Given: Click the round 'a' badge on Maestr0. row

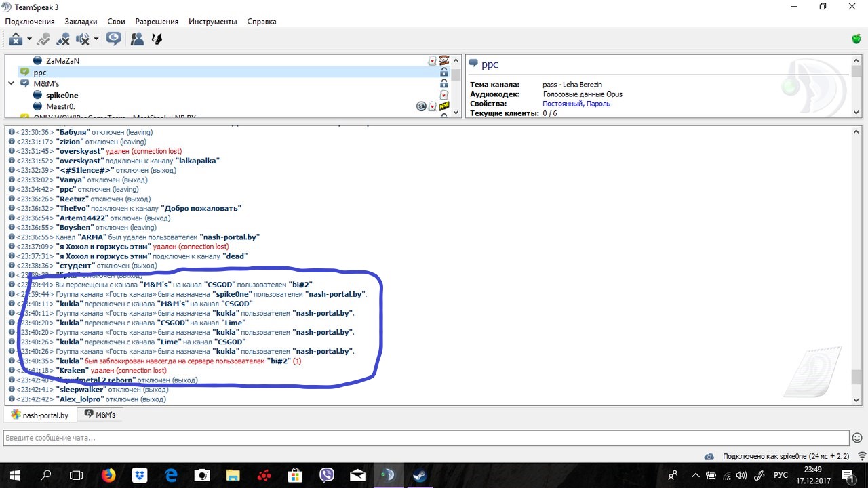Looking at the screenshot, I should [420, 106].
